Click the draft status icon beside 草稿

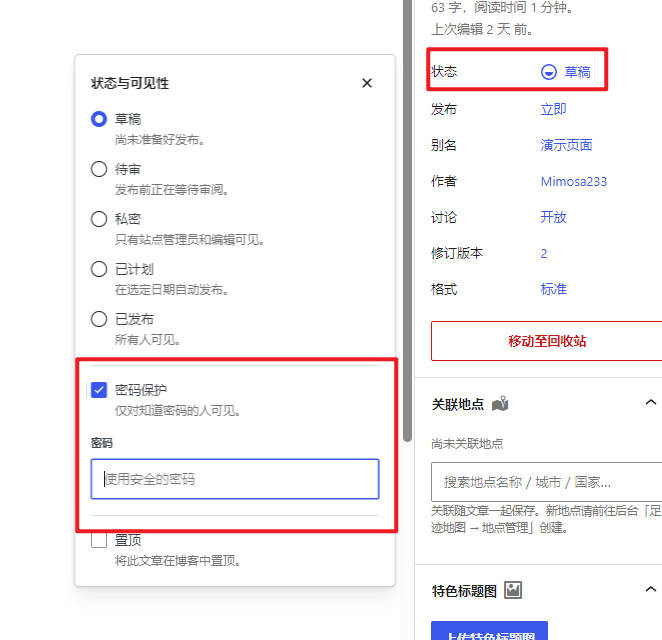(548, 72)
